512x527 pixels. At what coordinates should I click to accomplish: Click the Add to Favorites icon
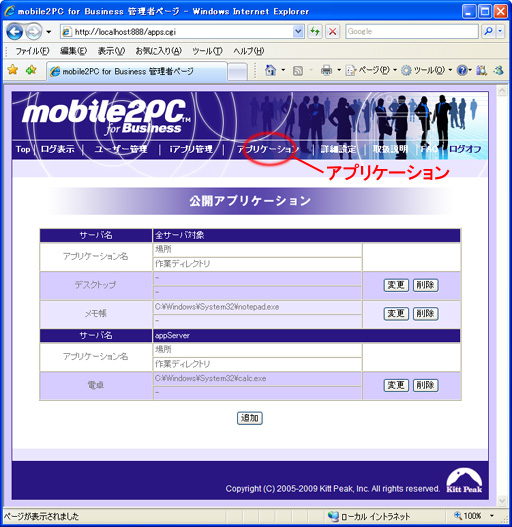[31, 70]
